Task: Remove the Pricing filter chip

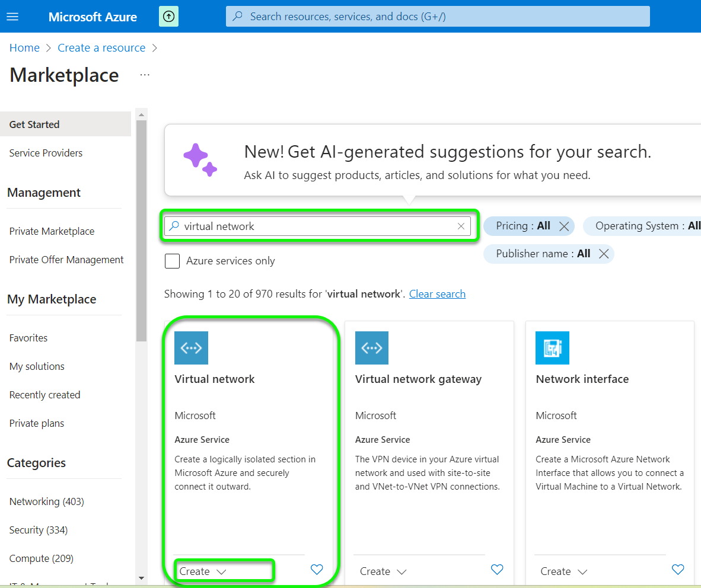Action: pos(564,226)
